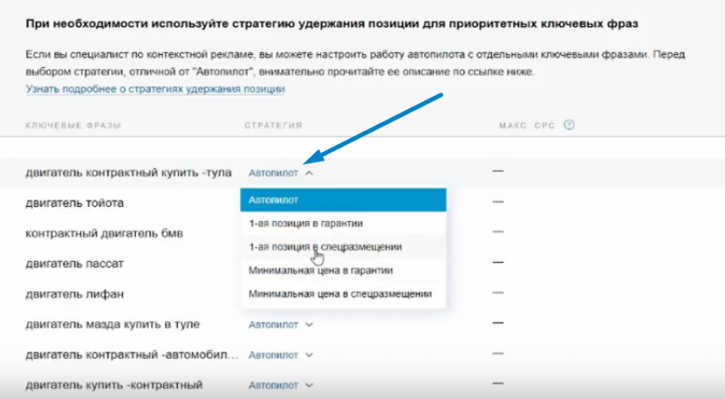Open strategy dropdown for двигатель купить -контрактный
This screenshot has height=399, width=725.
(281, 385)
